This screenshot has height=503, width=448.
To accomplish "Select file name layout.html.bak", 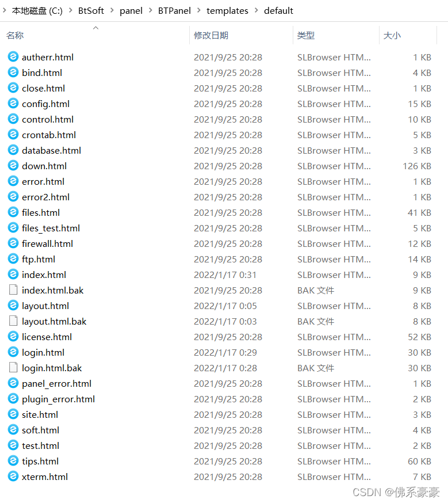I will (54, 322).
